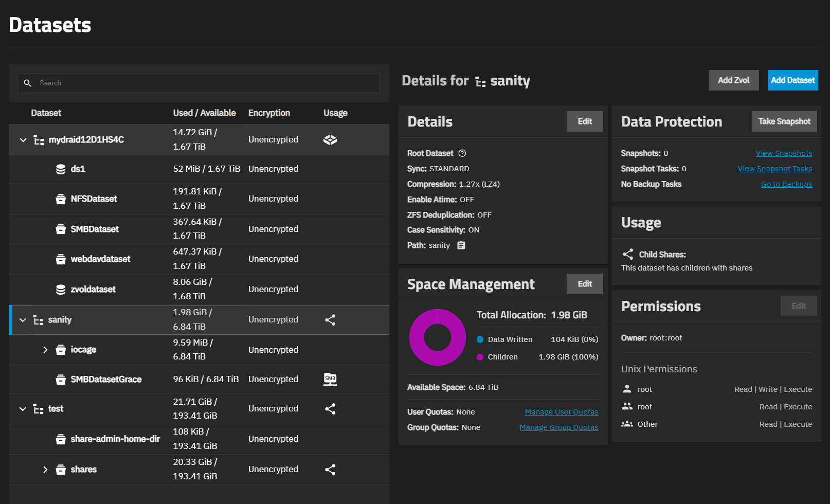This screenshot has height=504, width=830.
Task: Click the share icon next to test dataset
Action: (x=330, y=409)
